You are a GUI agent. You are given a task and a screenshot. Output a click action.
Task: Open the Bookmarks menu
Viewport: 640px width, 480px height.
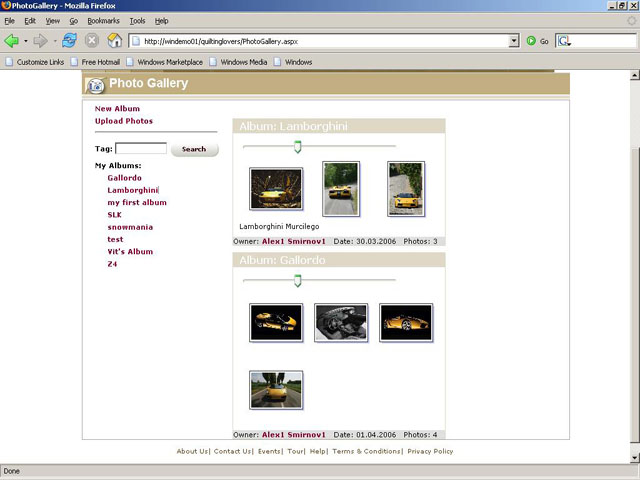pos(103,21)
